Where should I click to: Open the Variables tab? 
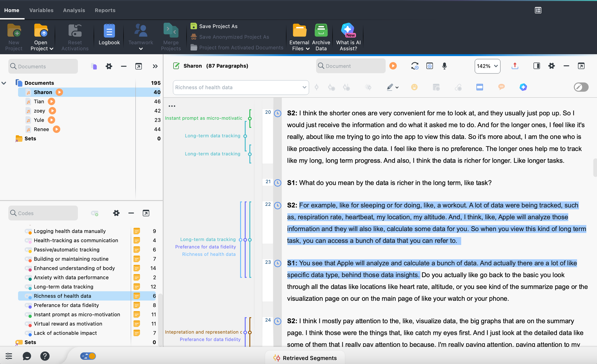[x=41, y=10]
